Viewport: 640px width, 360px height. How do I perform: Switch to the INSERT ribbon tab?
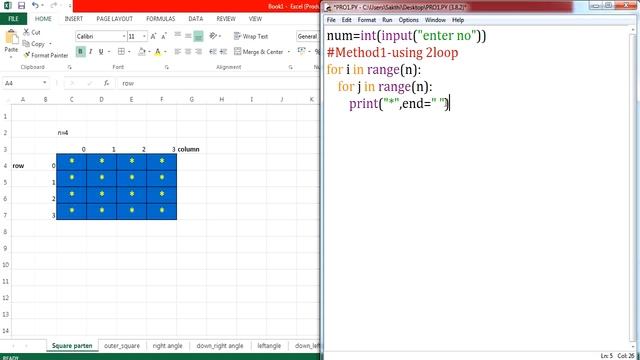coord(73,19)
